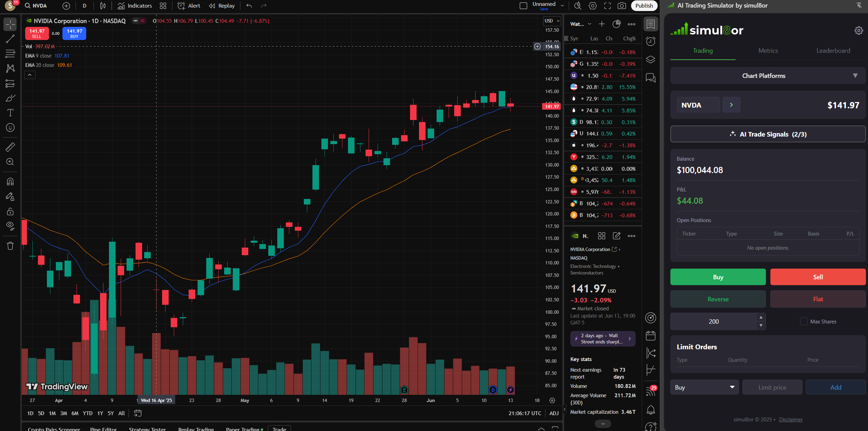This screenshot has height=431, width=868.
Task: Open the candlestick chart style menu
Action: point(103,6)
